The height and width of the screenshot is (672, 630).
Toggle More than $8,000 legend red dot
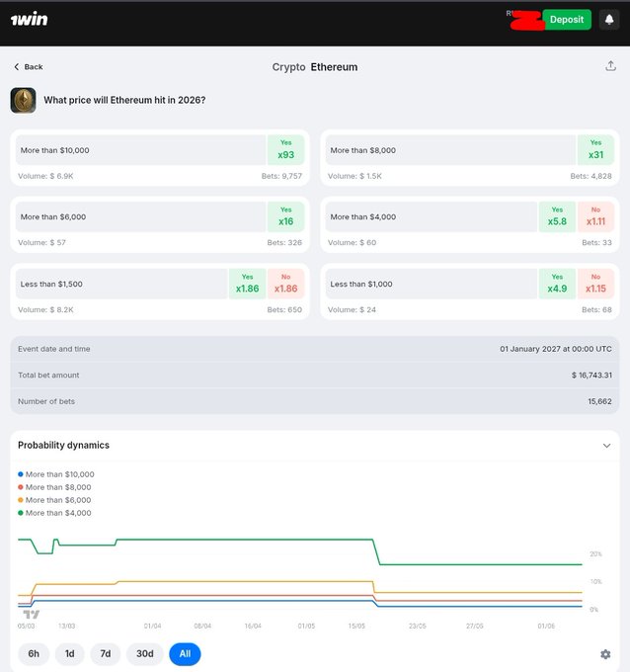(x=20, y=487)
